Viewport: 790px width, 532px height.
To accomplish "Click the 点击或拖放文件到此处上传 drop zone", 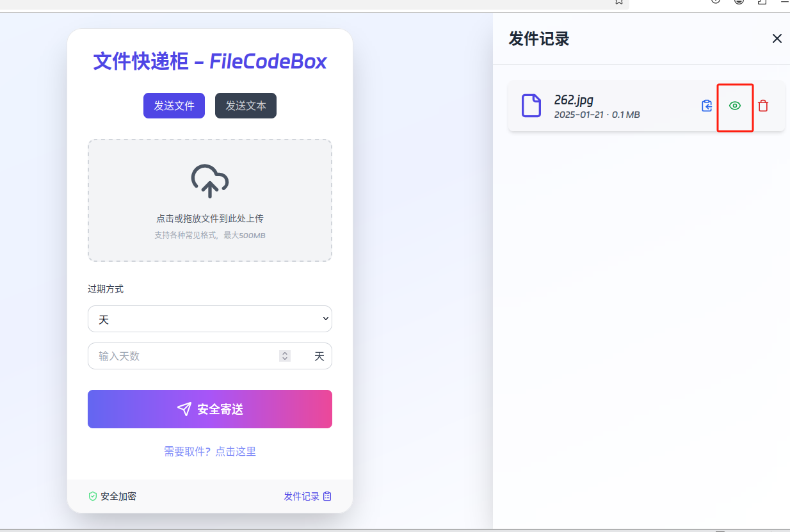I will tap(210, 200).
